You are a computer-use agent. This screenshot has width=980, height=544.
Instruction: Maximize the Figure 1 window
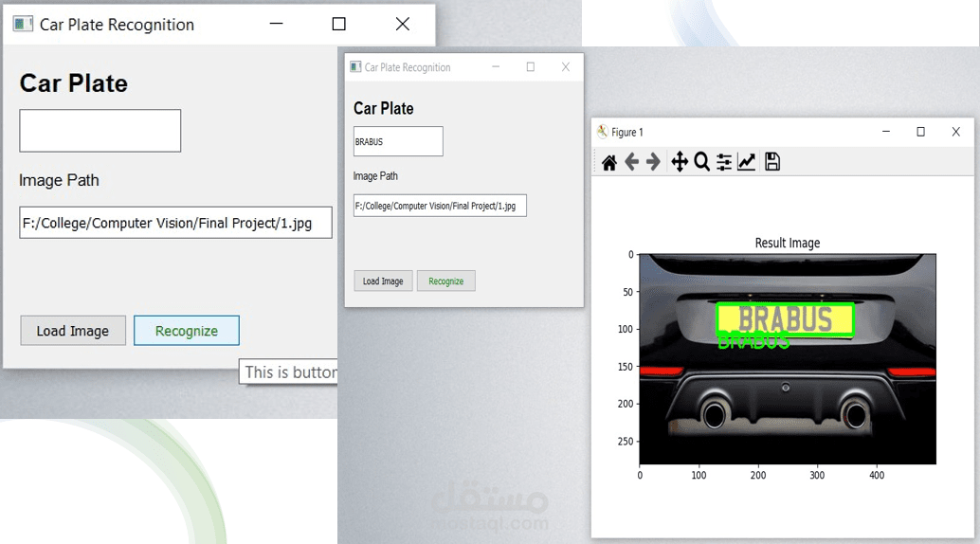pyautogui.click(x=920, y=132)
